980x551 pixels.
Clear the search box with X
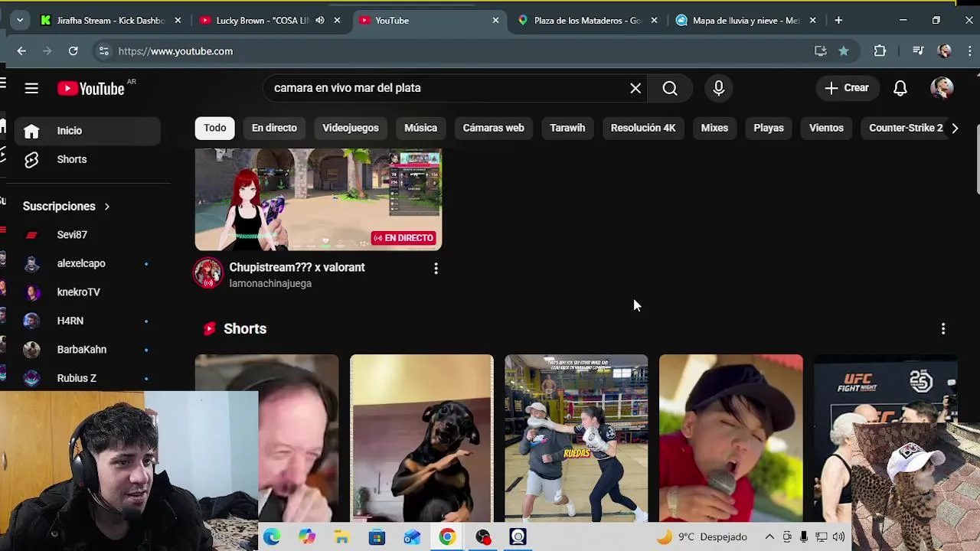coord(635,88)
